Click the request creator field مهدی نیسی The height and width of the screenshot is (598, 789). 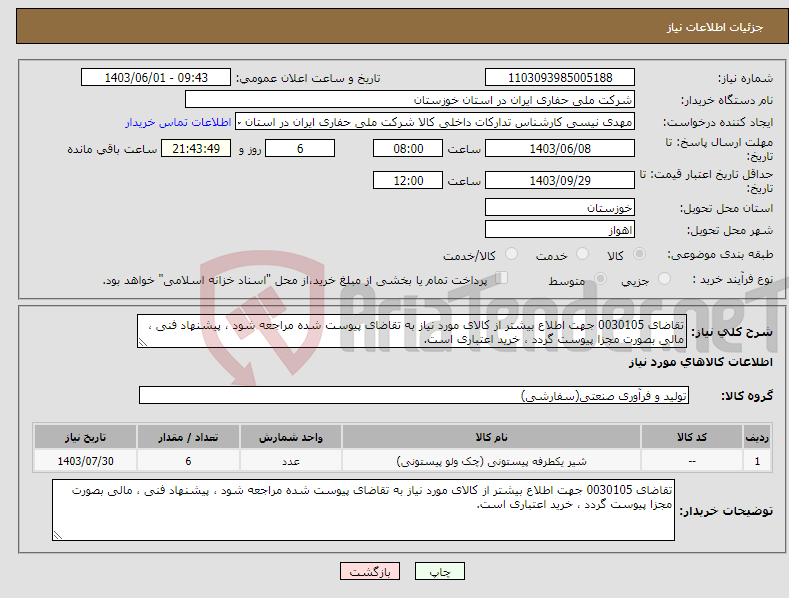(435, 122)
